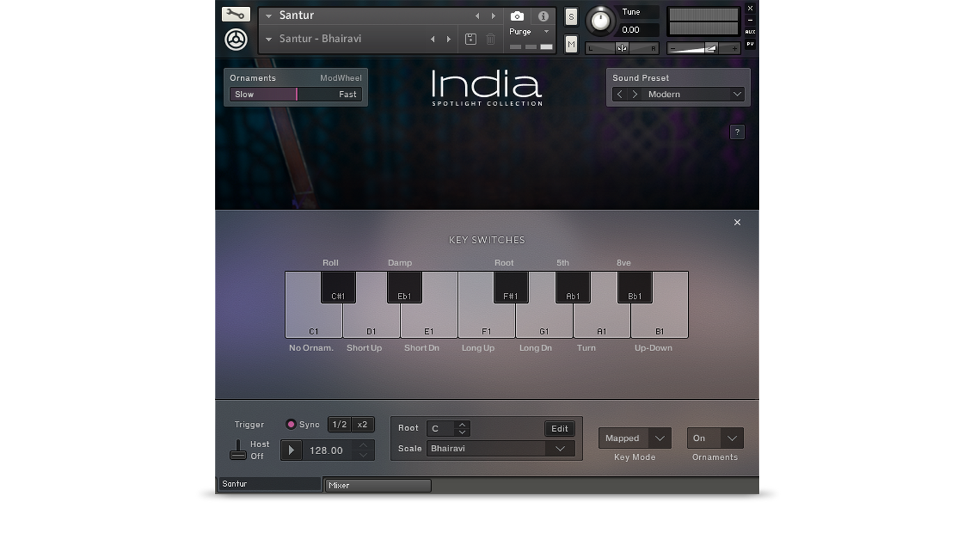Center the pan using the pan icon

(x=622, y=48)
